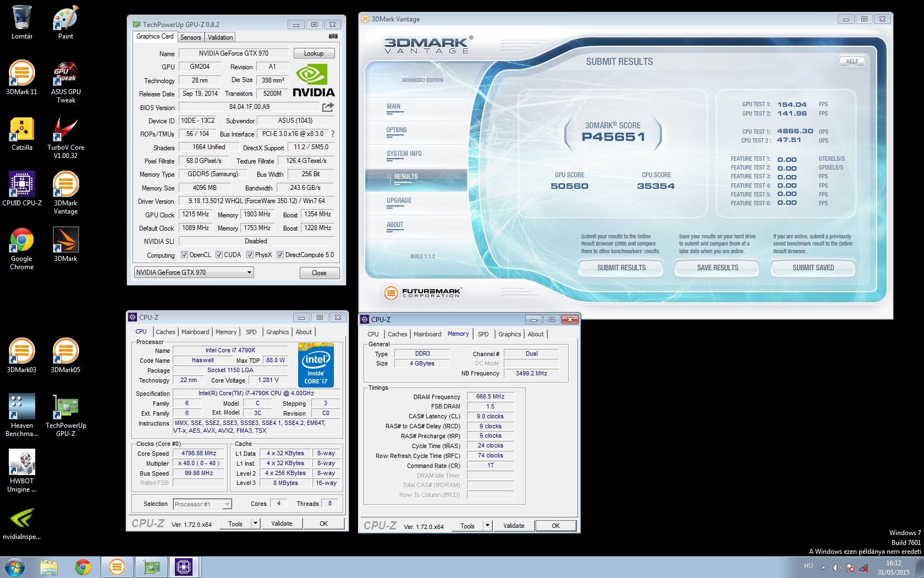924x578 pixels.
Task: Click the Bus Interface question mark help
Action: pos(332,134)
